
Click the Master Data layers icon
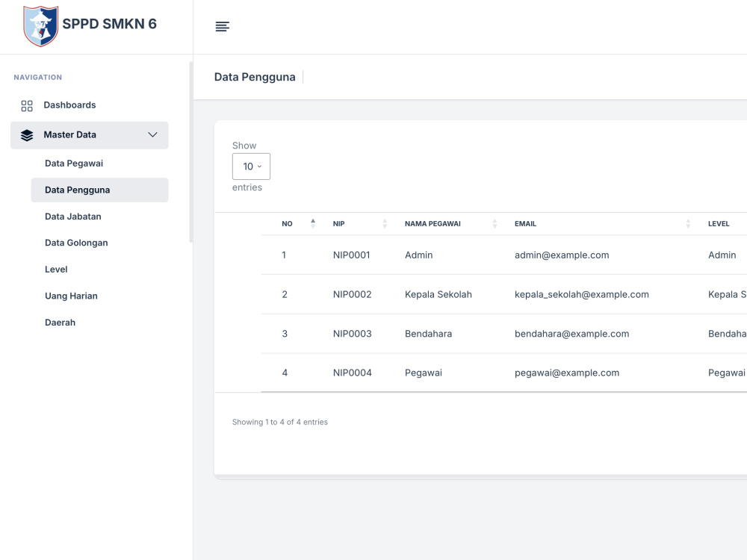click(27, 135)
